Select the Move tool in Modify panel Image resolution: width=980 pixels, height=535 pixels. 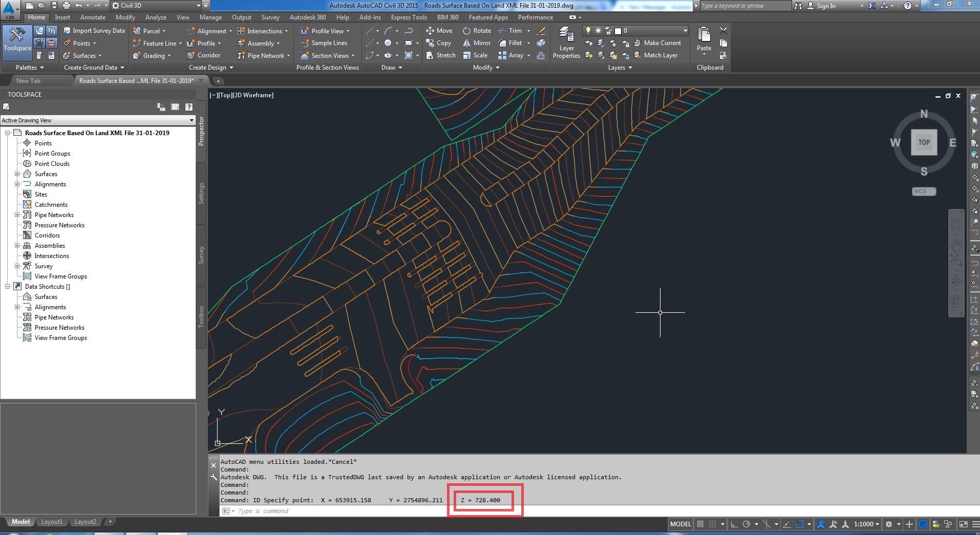(x=440, y=30)
